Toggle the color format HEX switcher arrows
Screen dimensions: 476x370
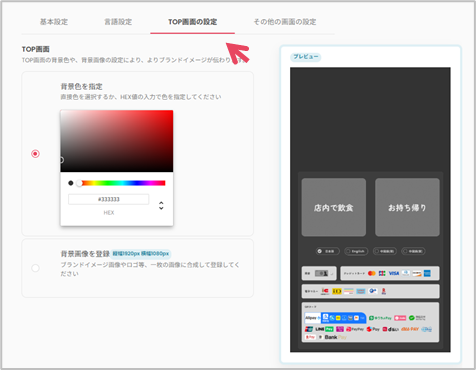pos(161,205)
